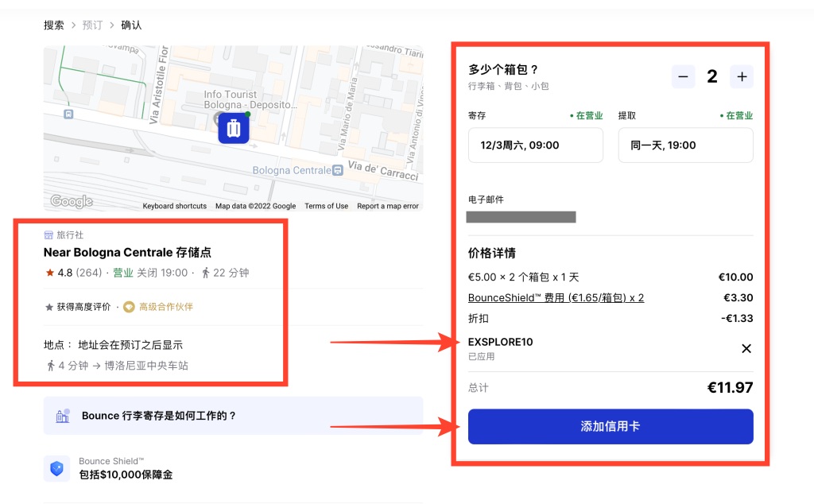Image resolution: width=814 pixels, height=504 pixels.
Task: Click bus stop icon on map left
Action: click(68, 114)
